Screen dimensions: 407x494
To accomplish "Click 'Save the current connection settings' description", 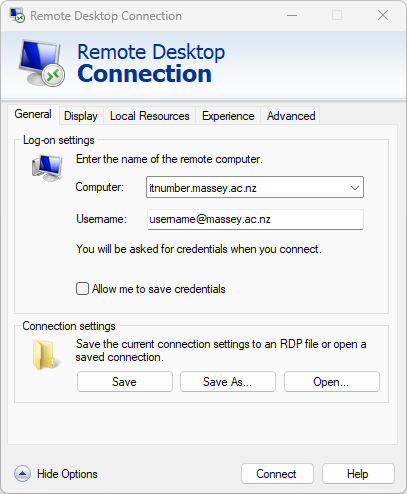I will (x=221, y=350).
